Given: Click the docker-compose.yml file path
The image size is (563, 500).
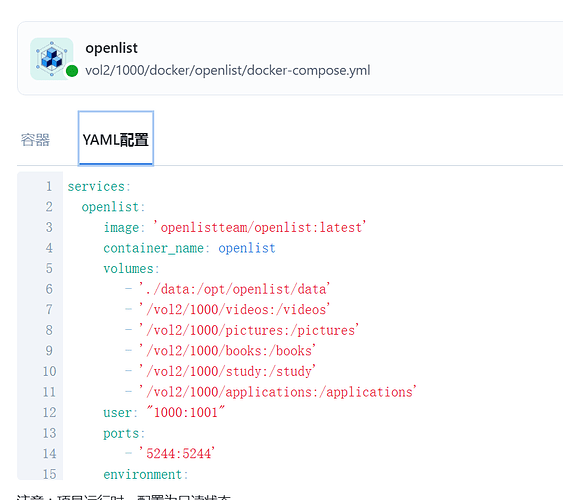Looking at the screenshot, I should 228,70.
